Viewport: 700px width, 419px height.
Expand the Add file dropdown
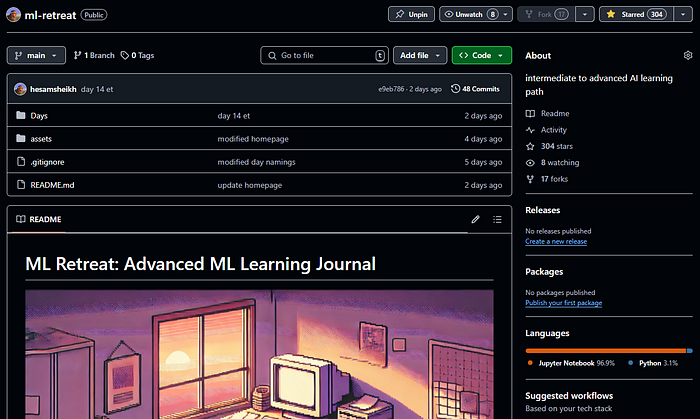pos(420,55)
